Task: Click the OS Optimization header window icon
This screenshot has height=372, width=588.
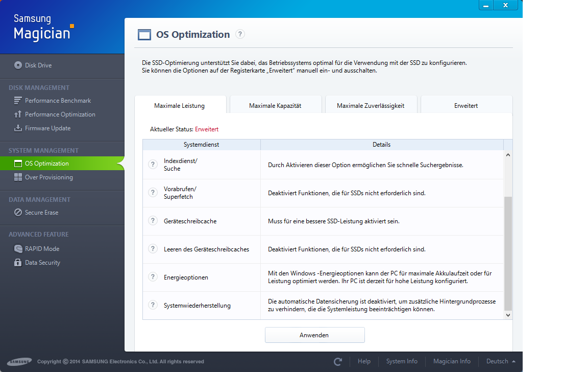Action: tap(144, 35)
